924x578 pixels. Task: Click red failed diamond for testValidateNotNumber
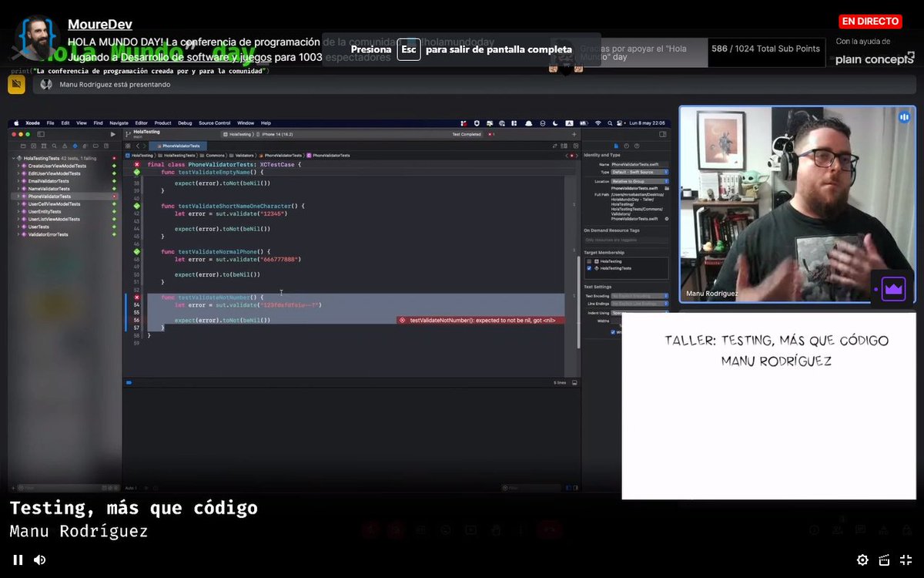[x=136, y=297]
